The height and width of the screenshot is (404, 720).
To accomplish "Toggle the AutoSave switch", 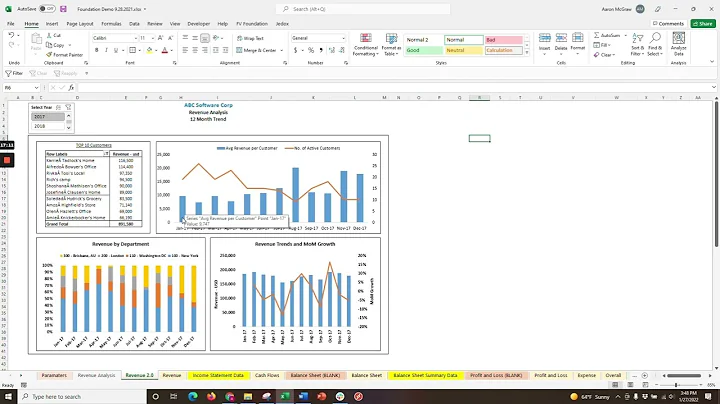I will point(47,9).
